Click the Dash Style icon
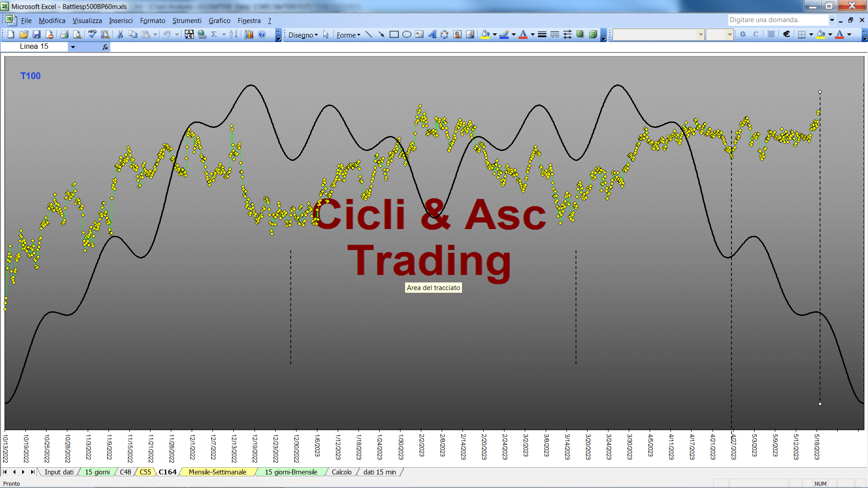Screen dimensions: 868x488 [x=555, y=35]
